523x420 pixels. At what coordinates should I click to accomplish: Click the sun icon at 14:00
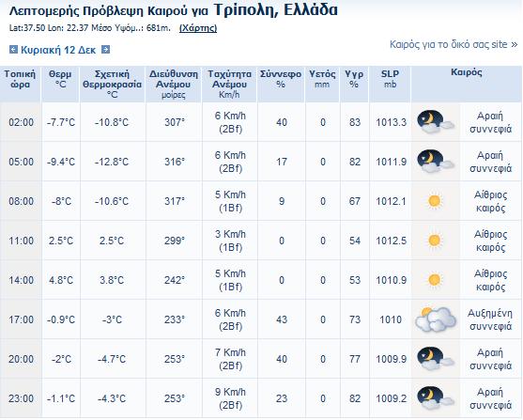click(x=435, y=280)
